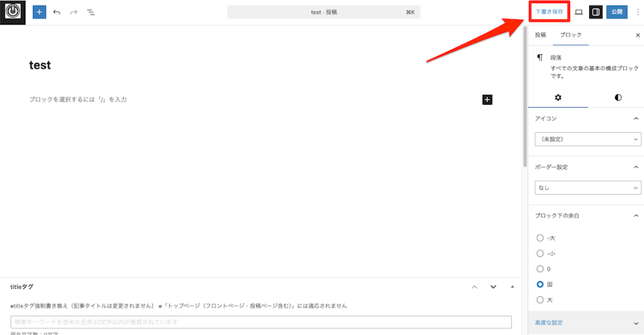Redo the last undone edit
Image resolution: width=644 pixels, height=335 pixels.
pyautogui.click(x=73, y=12)
